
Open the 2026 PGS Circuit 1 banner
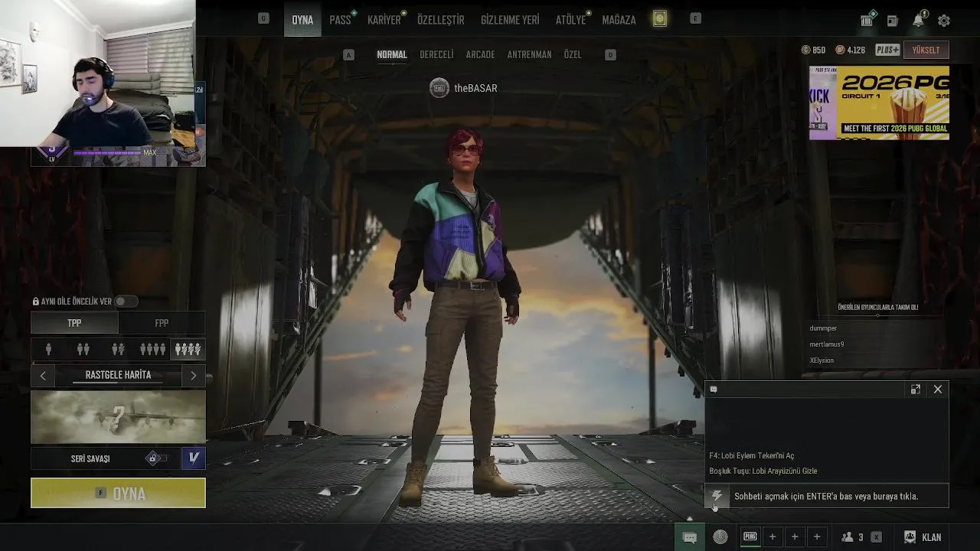(x=879, y=103)
